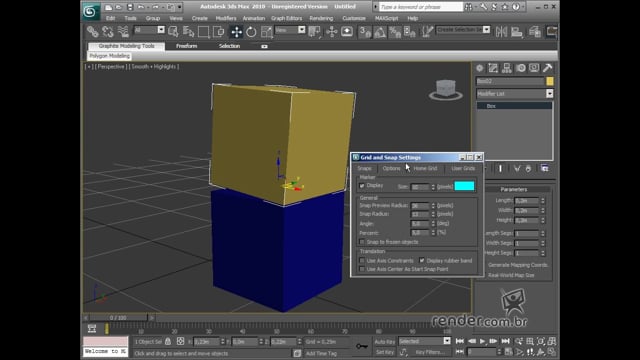Toggle Auto Key animation mode
Screen dimensions: 640x360
(x=384, y=342)
